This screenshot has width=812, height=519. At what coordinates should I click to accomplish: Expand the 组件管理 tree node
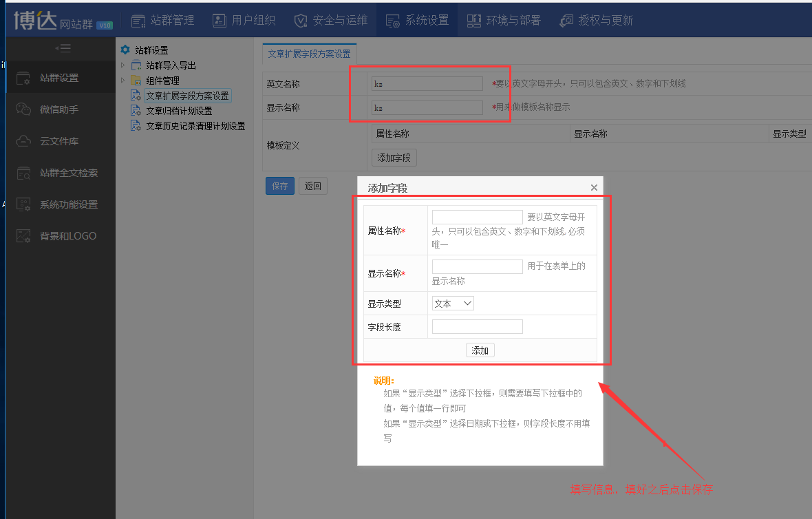pos(123,81)
